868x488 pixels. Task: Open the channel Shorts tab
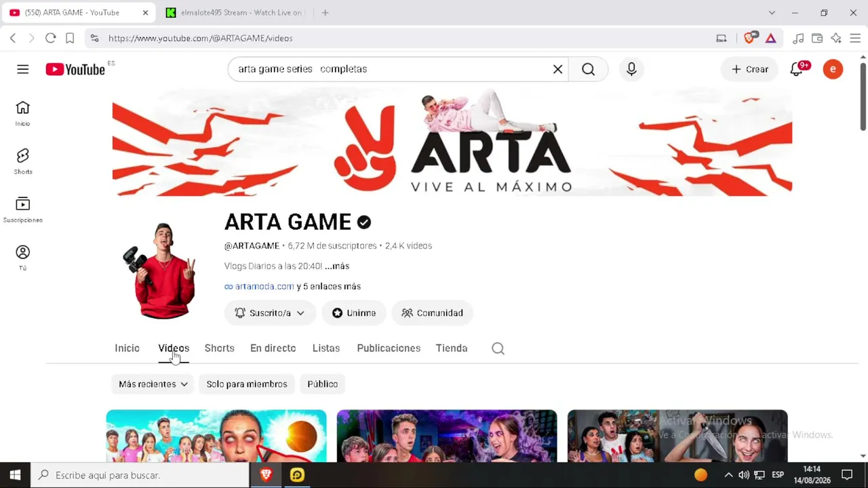(219, 348)
